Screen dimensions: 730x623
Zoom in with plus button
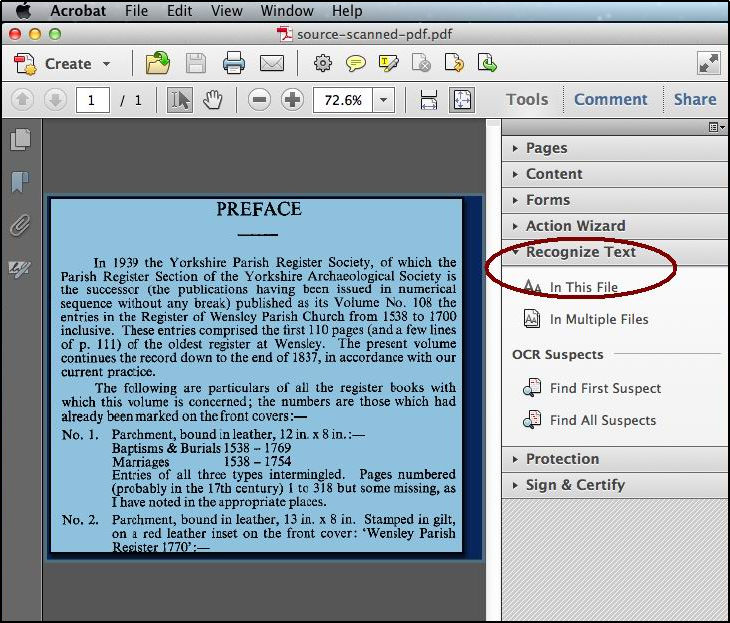click(292, 100)
